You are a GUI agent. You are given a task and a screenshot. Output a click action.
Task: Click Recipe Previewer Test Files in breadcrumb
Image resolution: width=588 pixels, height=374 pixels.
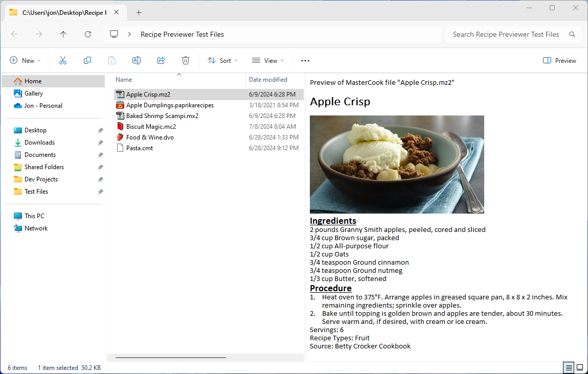pyautogui.click(x=182, y=34)
